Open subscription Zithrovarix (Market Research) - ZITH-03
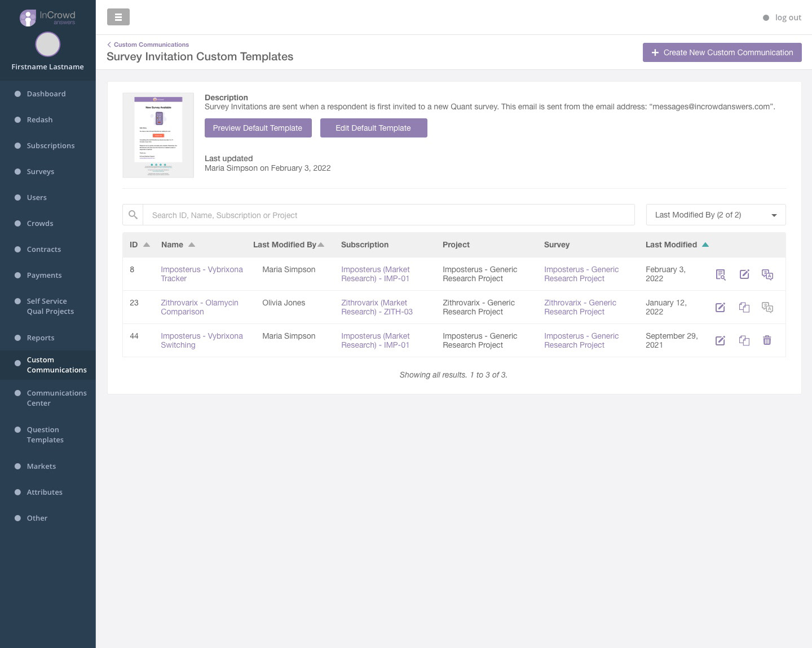This screenshot has width=812, height=648. [377, 307]
